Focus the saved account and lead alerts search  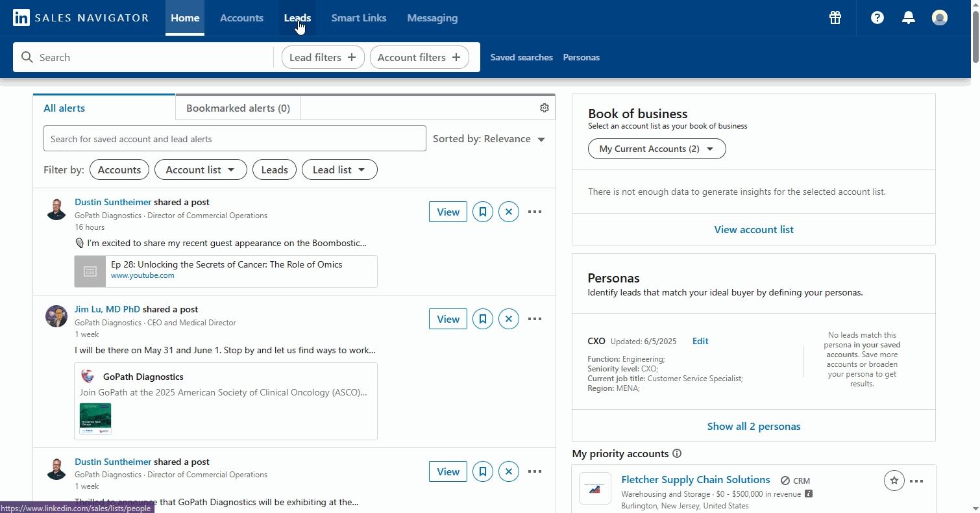235,138
